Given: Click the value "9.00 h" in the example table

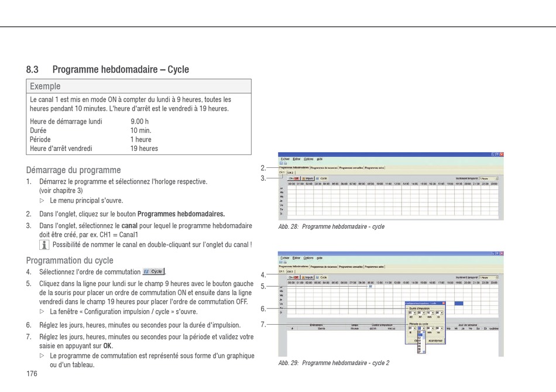Looking at the screenshot, I should [x=139, y=121].
